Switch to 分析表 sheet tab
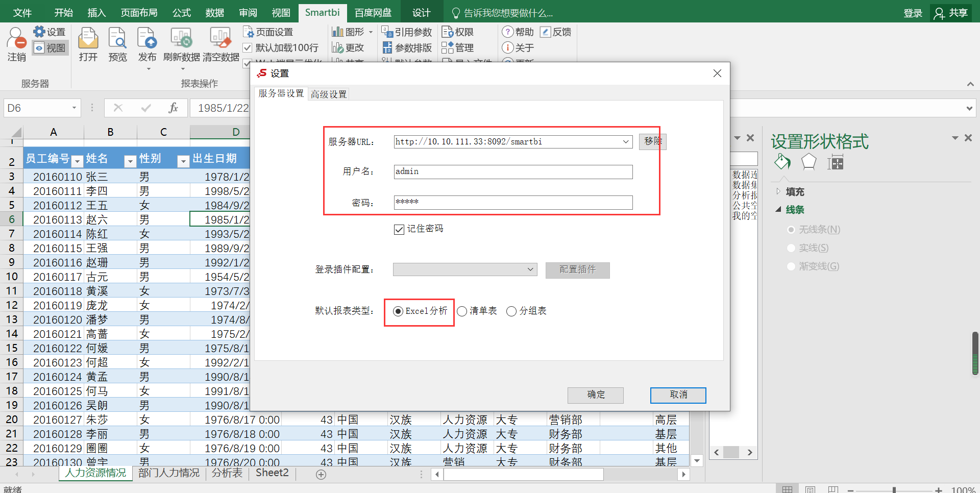This screenshot has height=493, width=980. point(227,473)
